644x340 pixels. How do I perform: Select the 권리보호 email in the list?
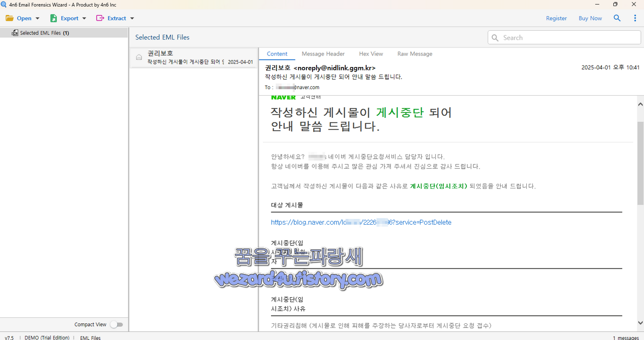click(194, 57)
